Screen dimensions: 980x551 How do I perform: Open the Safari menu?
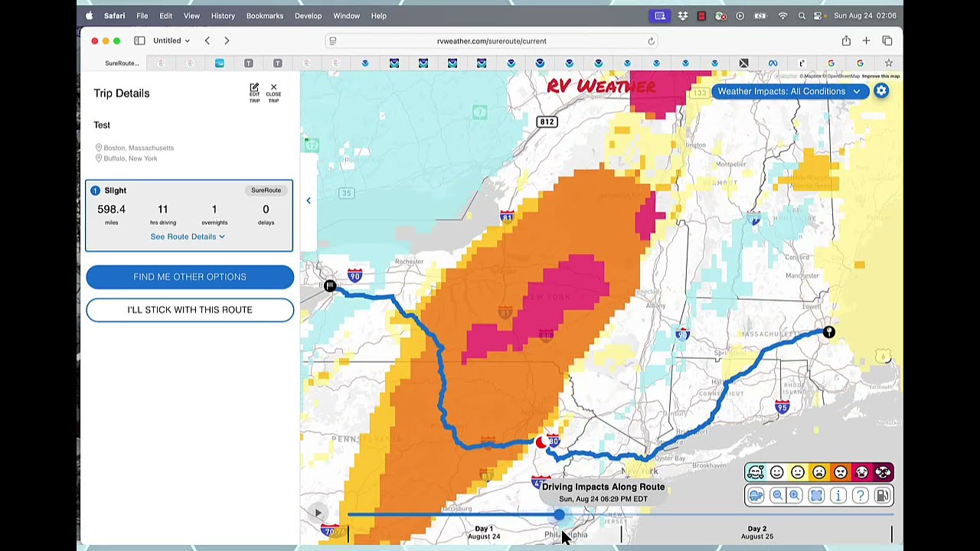pos(114,15)
